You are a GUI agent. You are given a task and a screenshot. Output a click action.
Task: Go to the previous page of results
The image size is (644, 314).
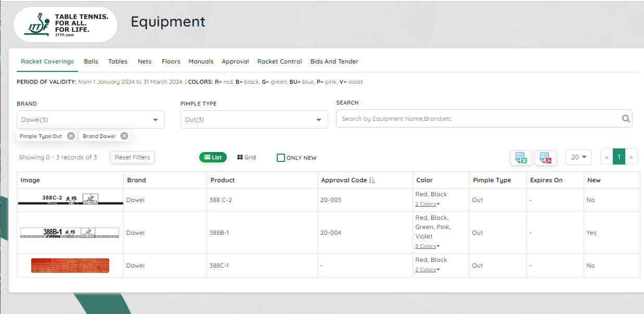[607, 157]
